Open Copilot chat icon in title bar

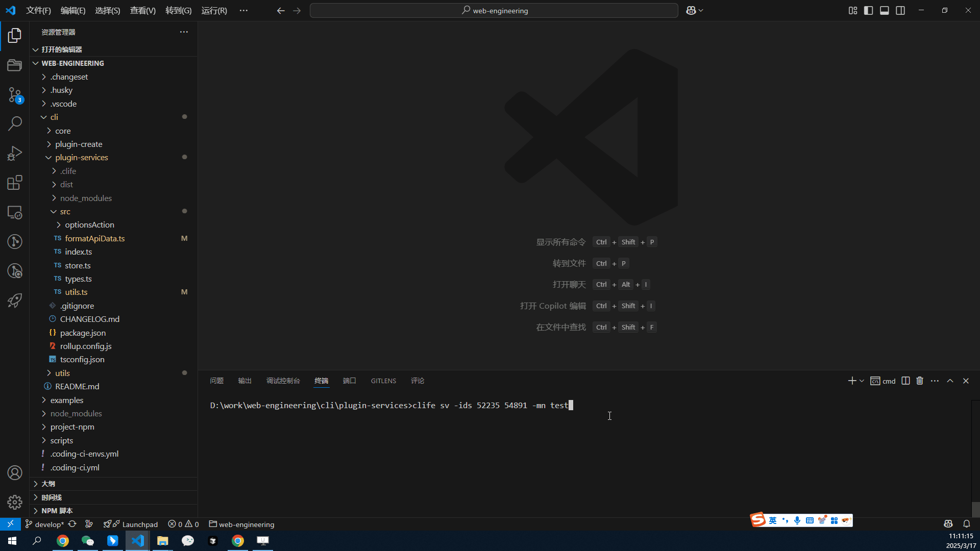coord(691,10)
